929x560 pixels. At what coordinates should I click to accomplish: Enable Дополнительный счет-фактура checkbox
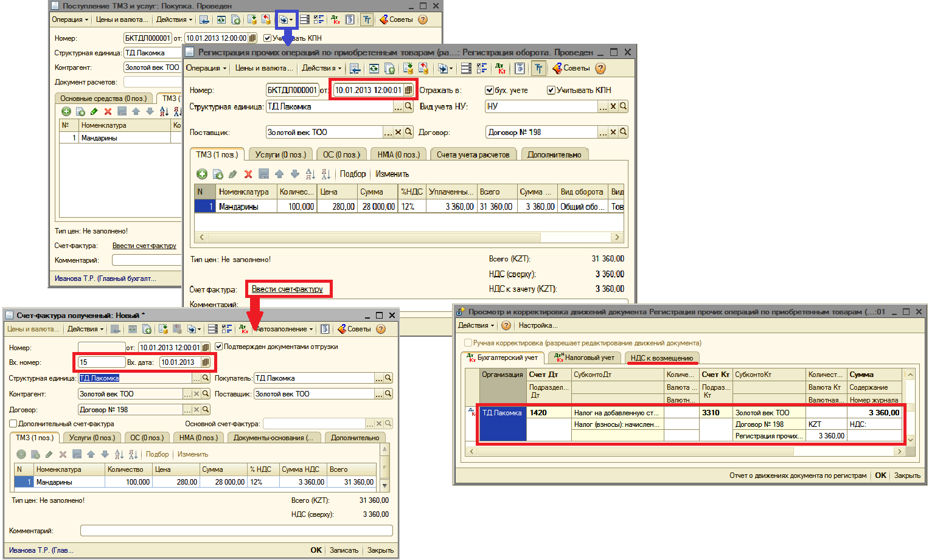click(x=13, y=424)
